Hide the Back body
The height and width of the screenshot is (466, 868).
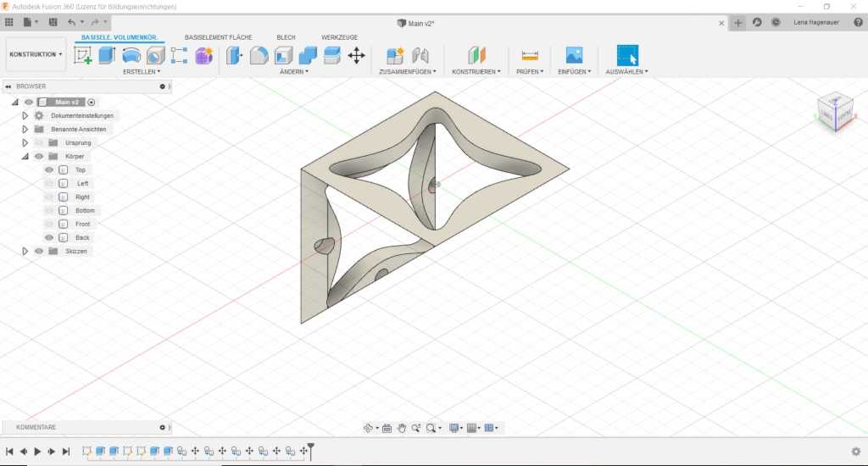[49, 237]
